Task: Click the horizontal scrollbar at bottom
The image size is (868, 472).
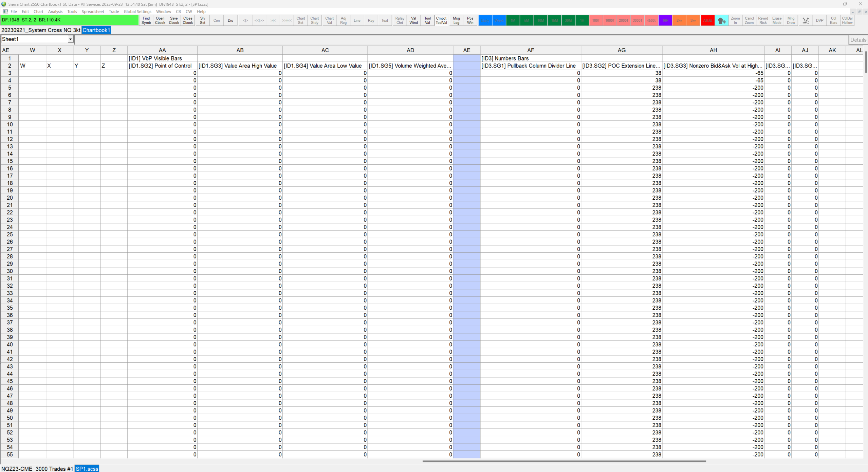Action: (564, 461)
